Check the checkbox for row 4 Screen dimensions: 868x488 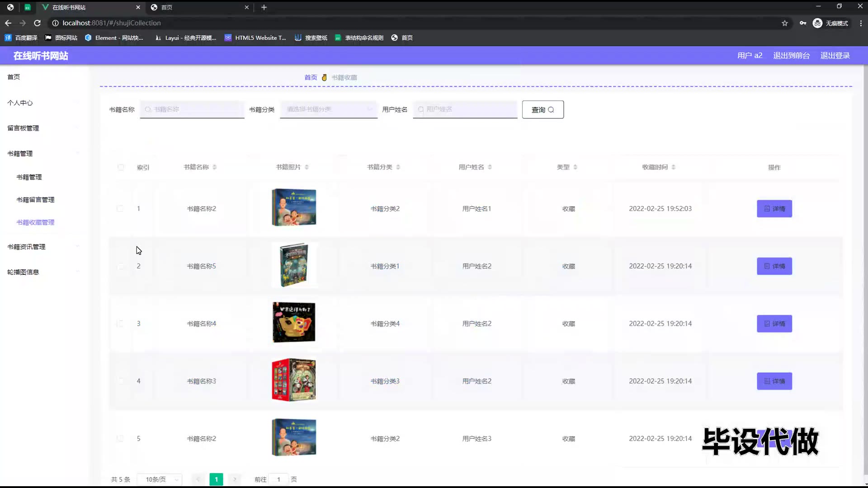[x=120, y=381]
